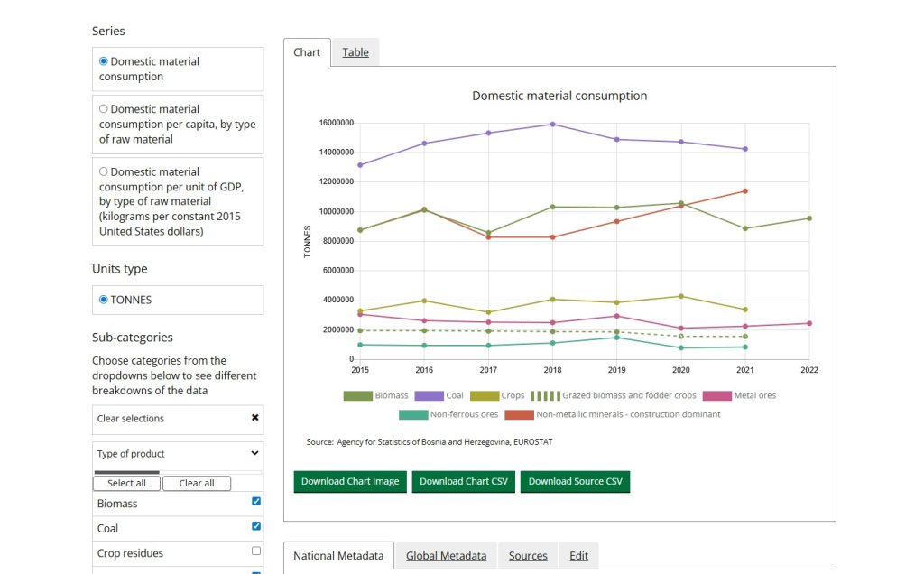Select Domestic material consumption per capita radio
The height and width of the screenshot is (574, 924).
104,109
